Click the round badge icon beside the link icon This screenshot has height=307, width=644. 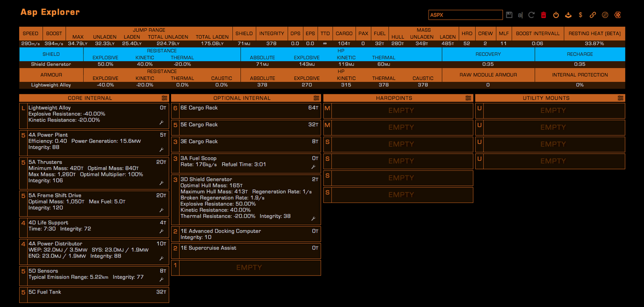tap(605, 15)
